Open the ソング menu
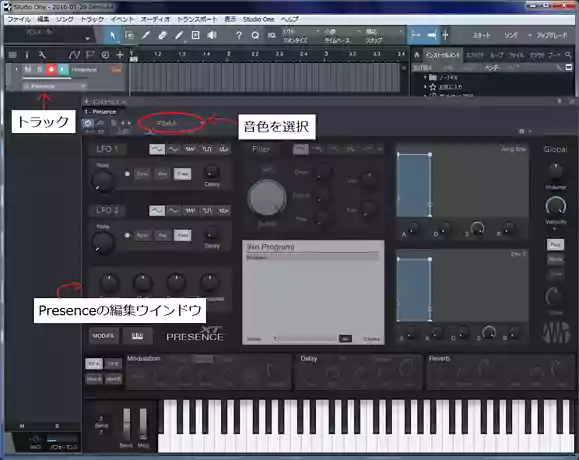579x460 pixels. pos(65,19)
